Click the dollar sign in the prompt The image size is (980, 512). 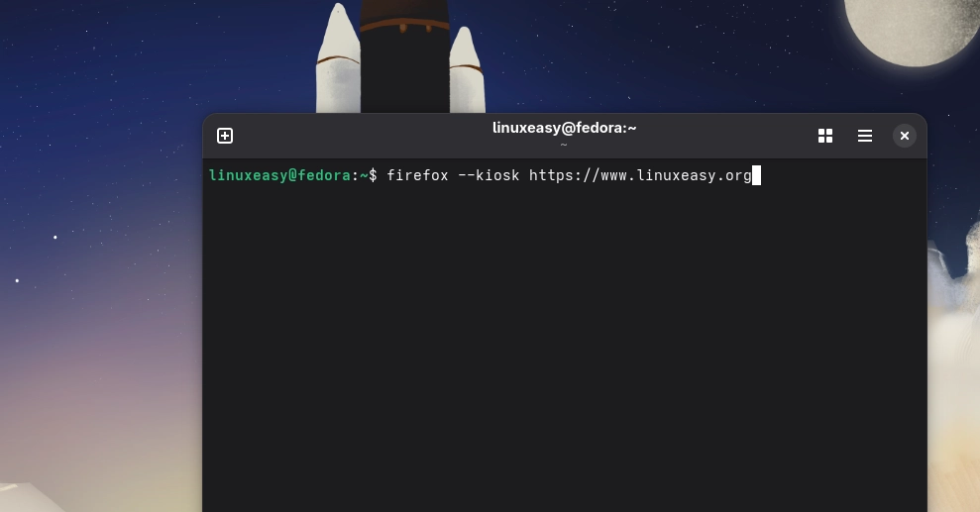click(x=373, y=175)
